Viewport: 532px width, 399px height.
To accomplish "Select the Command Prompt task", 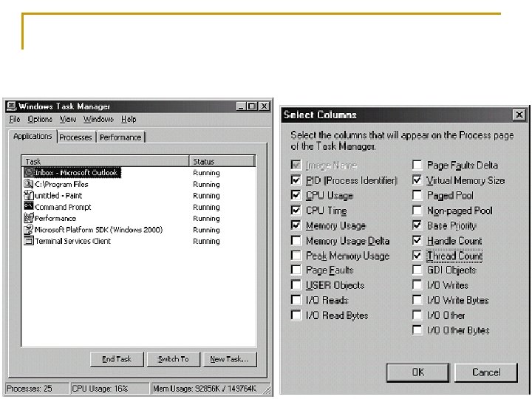I will point(138,207).
